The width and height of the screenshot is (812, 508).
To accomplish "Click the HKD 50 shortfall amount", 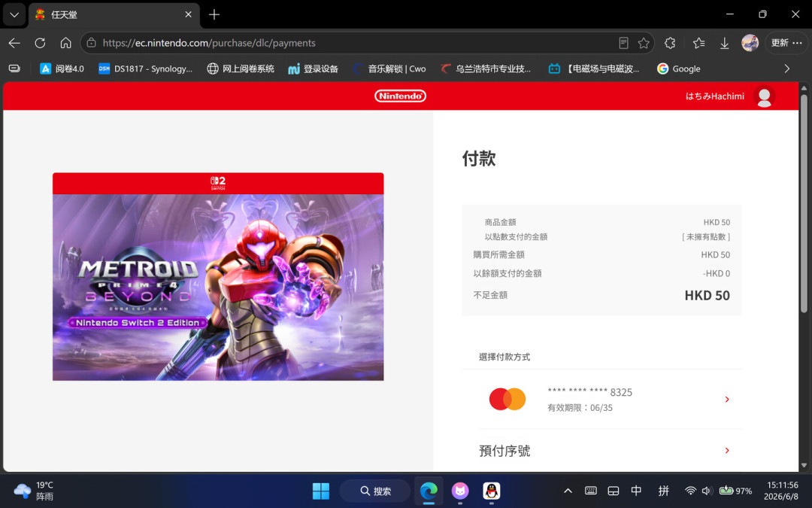I will [707, 296].
